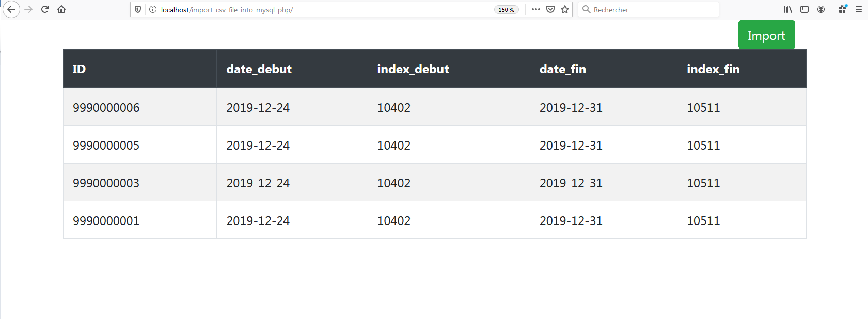The image size is (868, 319).
Task: Open tracking protection shield icon
Action: point(138,9)
